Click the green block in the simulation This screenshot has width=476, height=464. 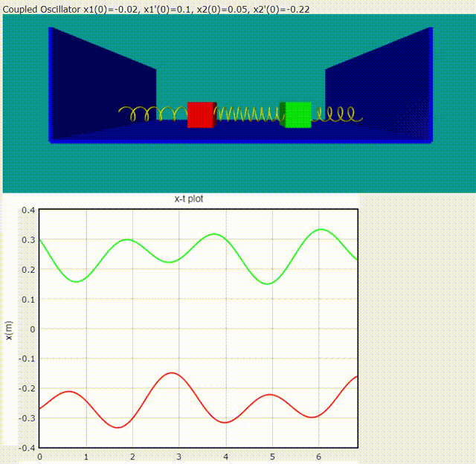[295, 115]
